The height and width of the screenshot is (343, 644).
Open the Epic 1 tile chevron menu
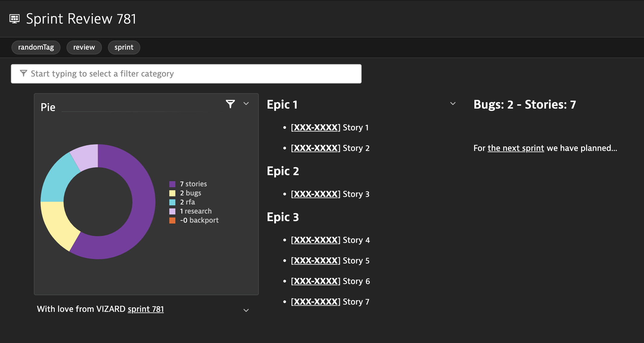pos(453,104)
